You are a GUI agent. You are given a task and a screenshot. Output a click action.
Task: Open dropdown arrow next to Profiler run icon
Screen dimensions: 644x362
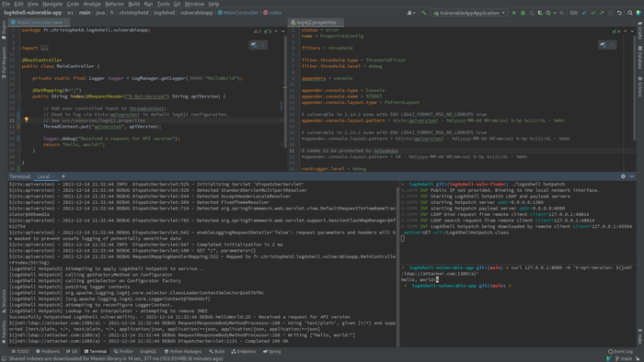555,13
